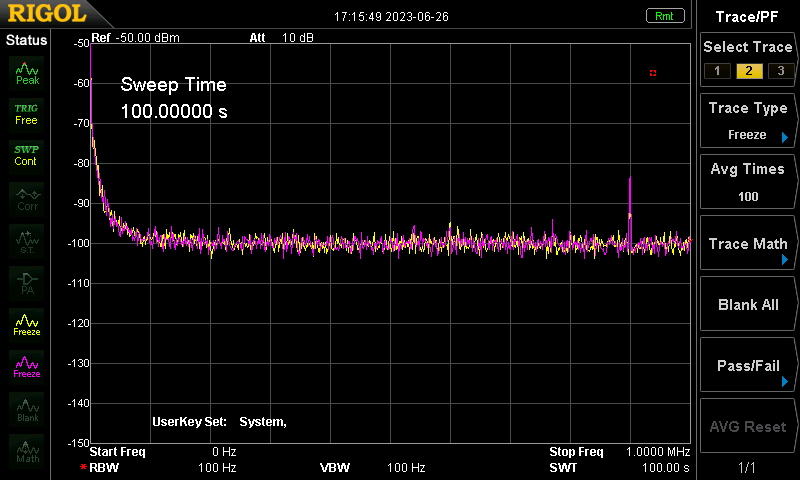Select trace 1
This screenshot has height=480, width=800.
pos(717,71)
